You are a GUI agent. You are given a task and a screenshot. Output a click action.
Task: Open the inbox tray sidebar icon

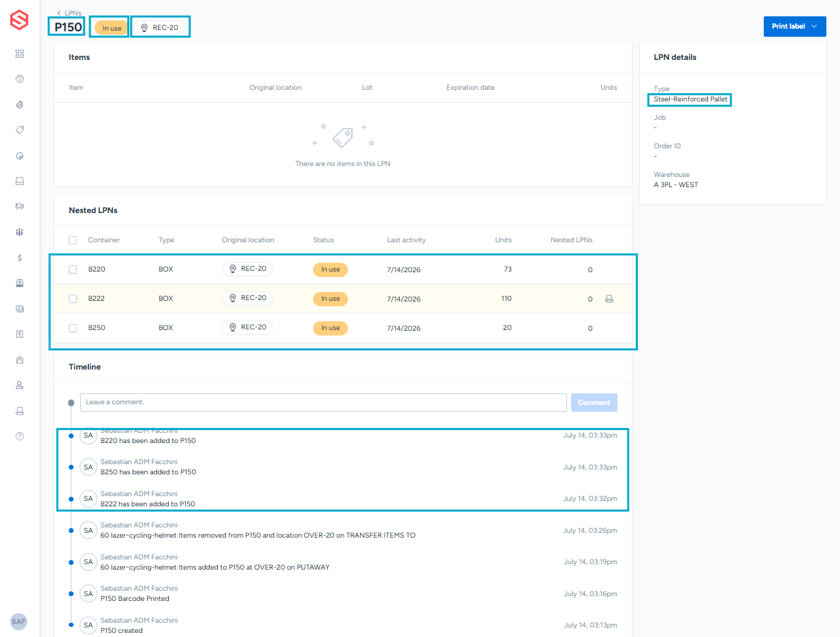[20, 181]
